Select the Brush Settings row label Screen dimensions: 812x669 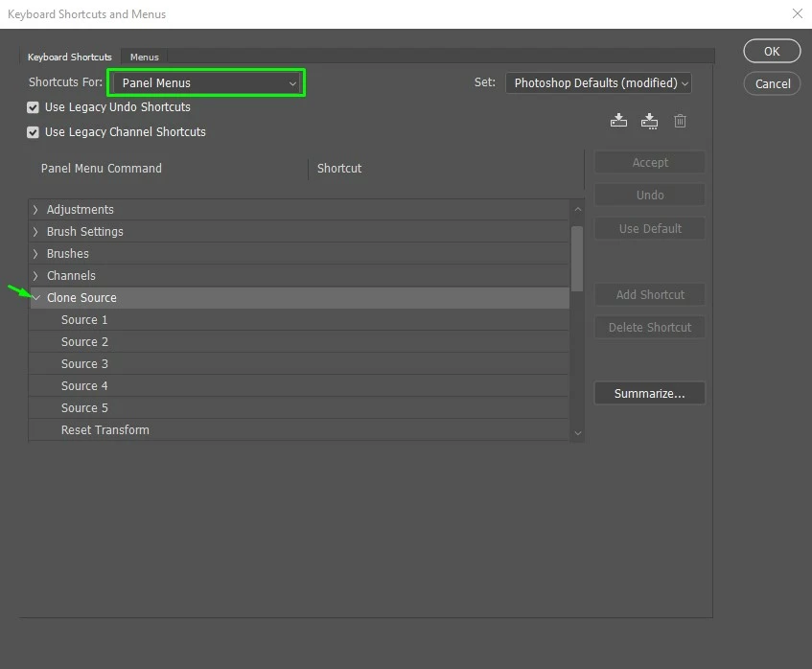(85, 231)
